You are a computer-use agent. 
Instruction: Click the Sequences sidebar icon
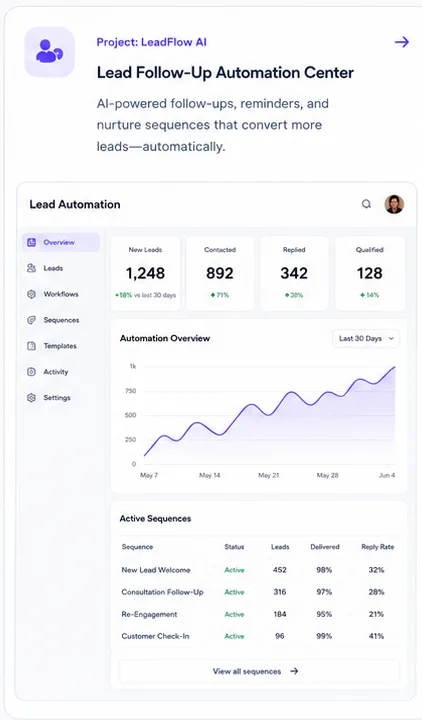31,320
